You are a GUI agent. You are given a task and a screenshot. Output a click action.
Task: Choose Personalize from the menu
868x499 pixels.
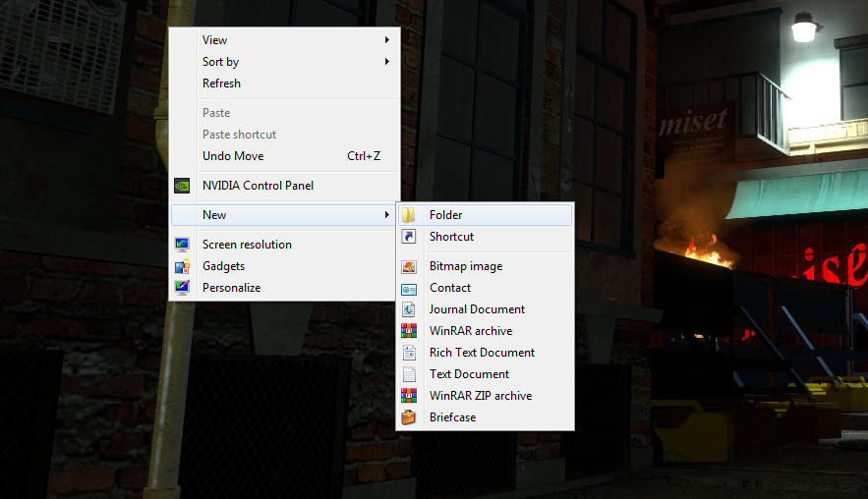[x=285, y=288]
